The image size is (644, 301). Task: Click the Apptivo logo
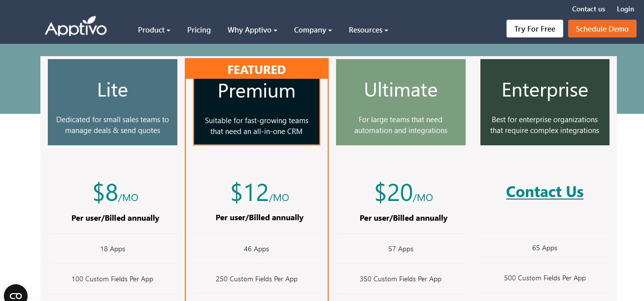click(75, 27)
